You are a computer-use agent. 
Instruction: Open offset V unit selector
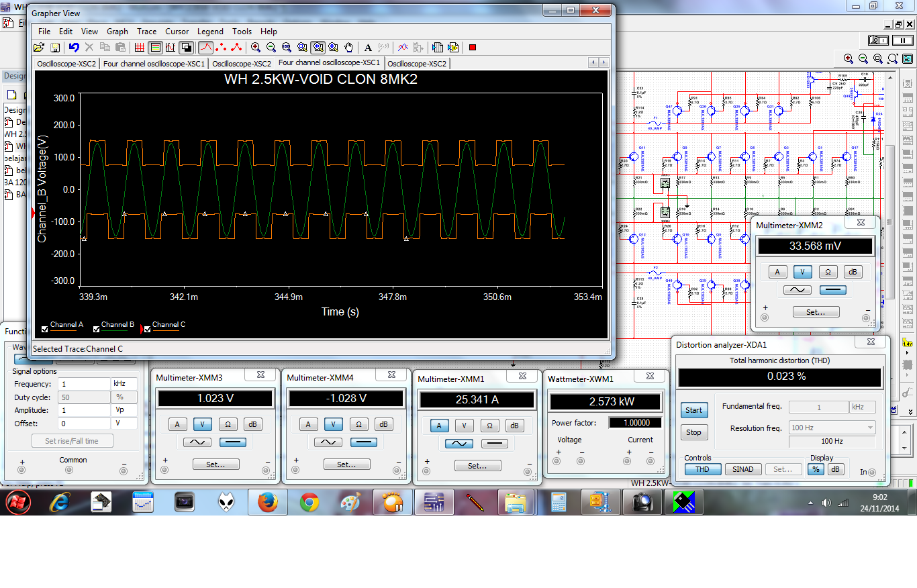(x=124, y=424)
